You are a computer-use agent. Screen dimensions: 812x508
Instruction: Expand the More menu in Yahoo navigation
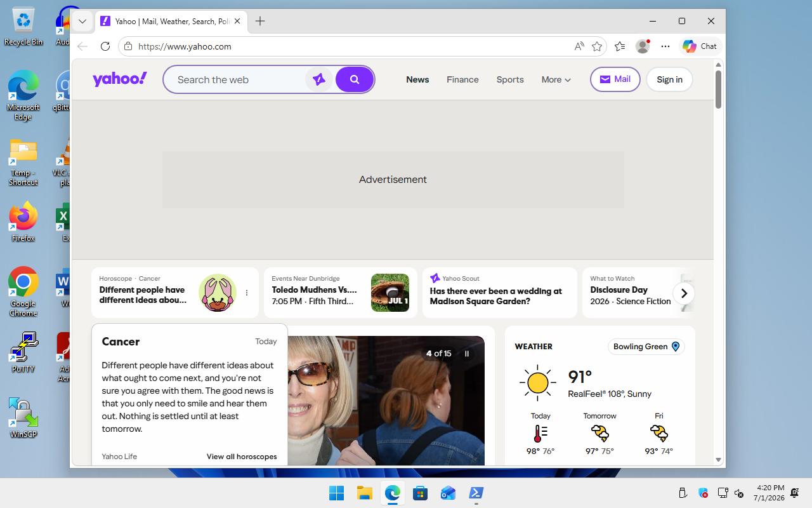(x=556, y=79)
